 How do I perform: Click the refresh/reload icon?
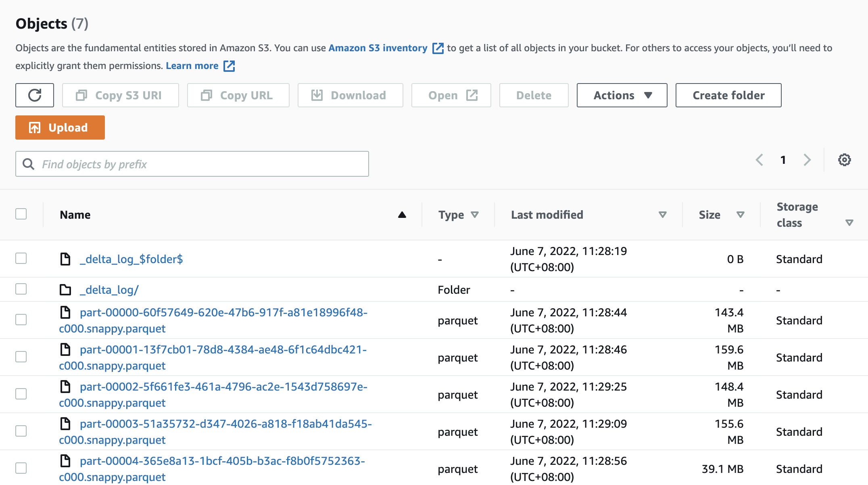35,95
